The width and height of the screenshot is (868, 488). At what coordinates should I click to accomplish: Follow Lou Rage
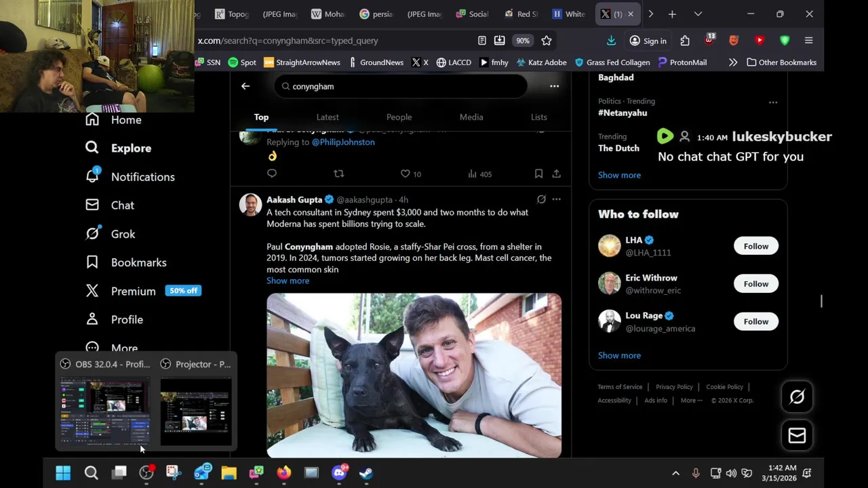pyautogui.click(x=755, y=321)
